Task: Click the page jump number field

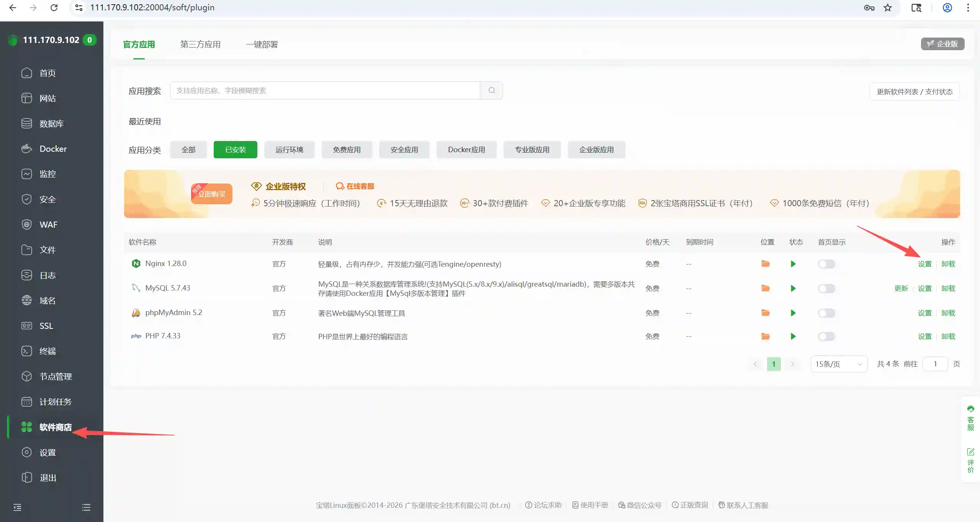Action: tap(935, 364)
